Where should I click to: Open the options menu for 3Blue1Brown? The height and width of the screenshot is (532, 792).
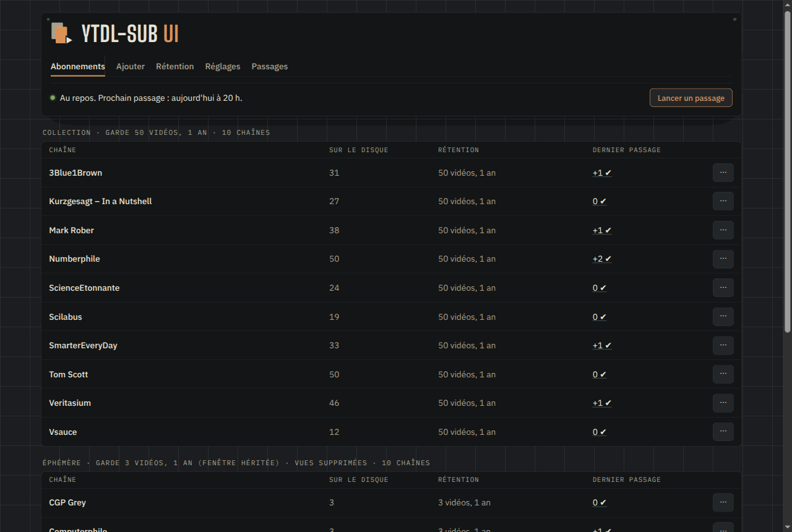pos(723,173)
